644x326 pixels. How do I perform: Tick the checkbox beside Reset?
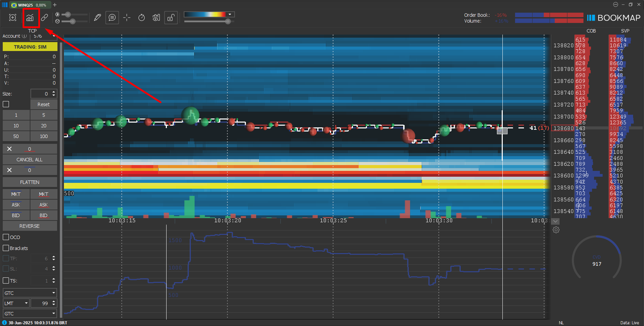coord(6,104)
